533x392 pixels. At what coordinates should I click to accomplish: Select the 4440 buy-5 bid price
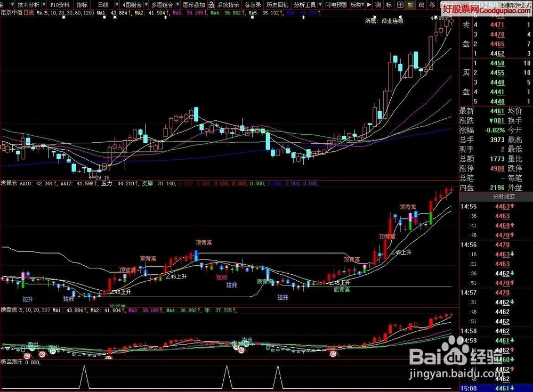[497, 101]
